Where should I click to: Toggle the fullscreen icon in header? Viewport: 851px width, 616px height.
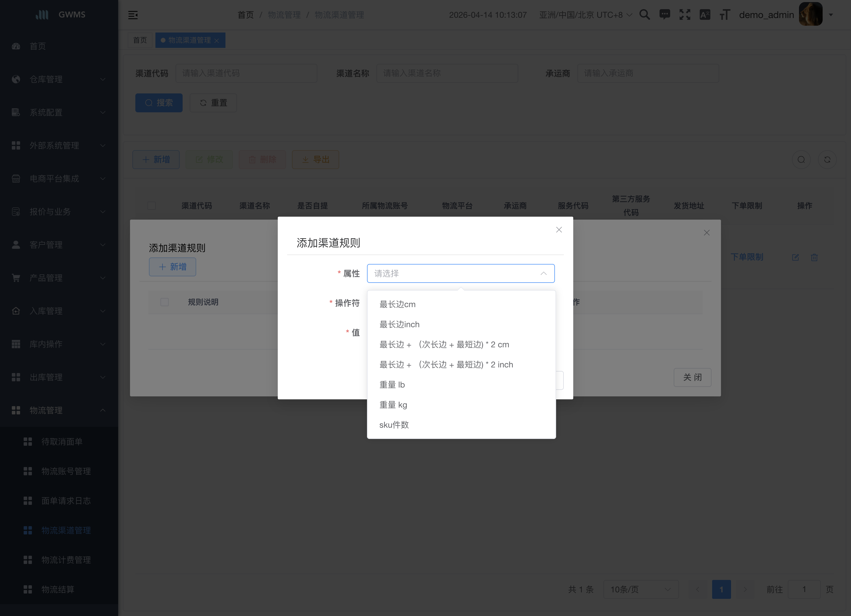coord(685,15)
